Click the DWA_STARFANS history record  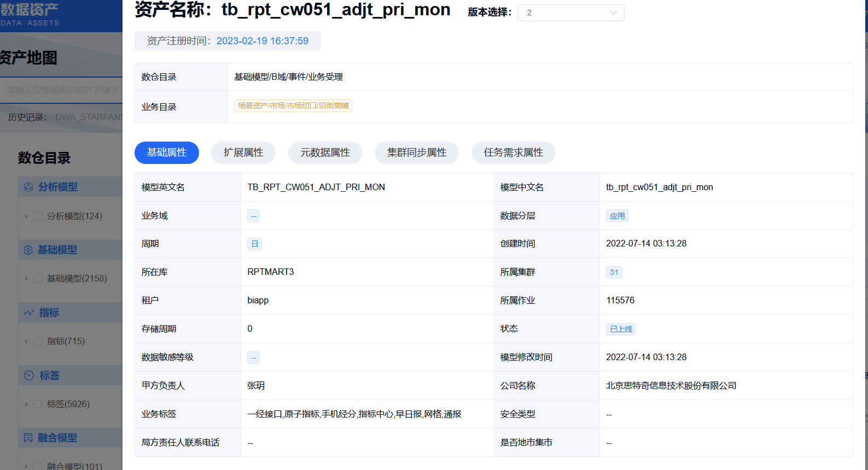[89, 117]
